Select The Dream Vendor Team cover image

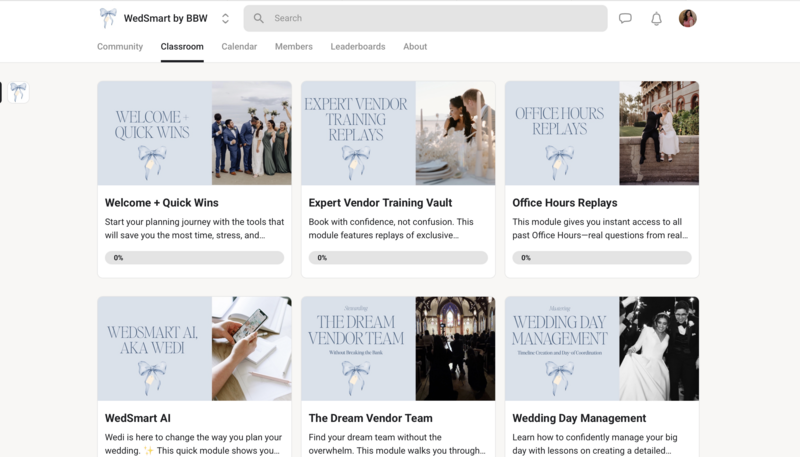398,348
